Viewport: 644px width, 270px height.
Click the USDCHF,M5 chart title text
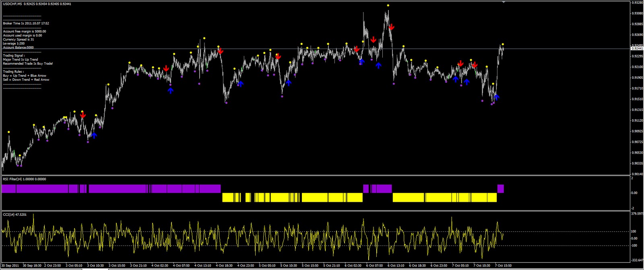pyautogui.click(x=12, y=4)
